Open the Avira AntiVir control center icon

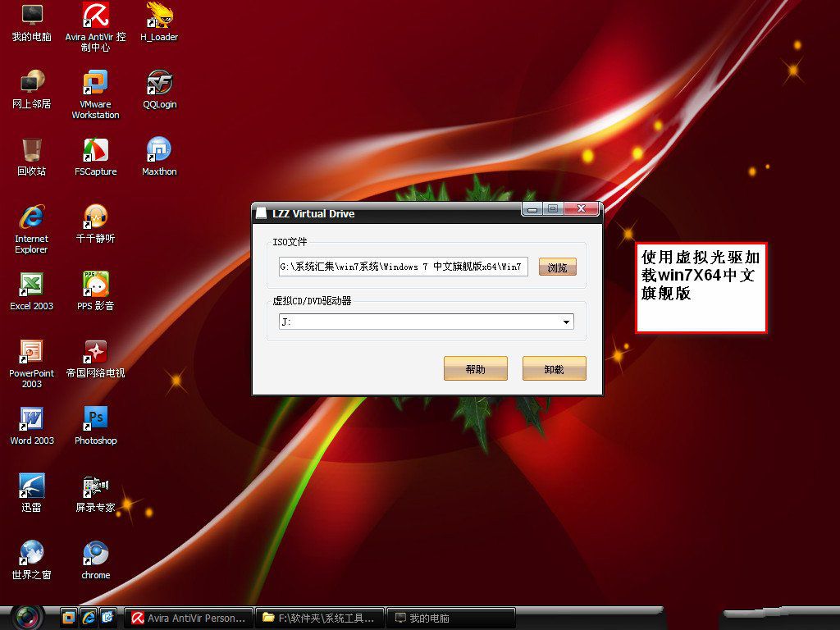pos(95,16)
